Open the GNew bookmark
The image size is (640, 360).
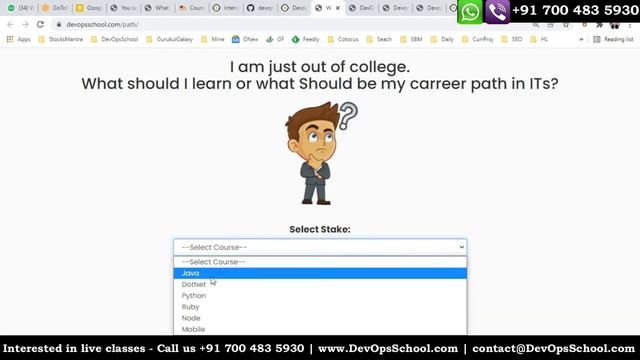pyautogui.click(x=245, y=39)
